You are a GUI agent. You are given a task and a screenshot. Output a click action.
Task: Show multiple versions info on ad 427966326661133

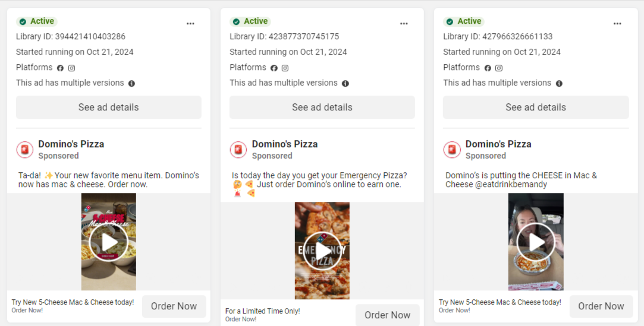coord(559,84)
